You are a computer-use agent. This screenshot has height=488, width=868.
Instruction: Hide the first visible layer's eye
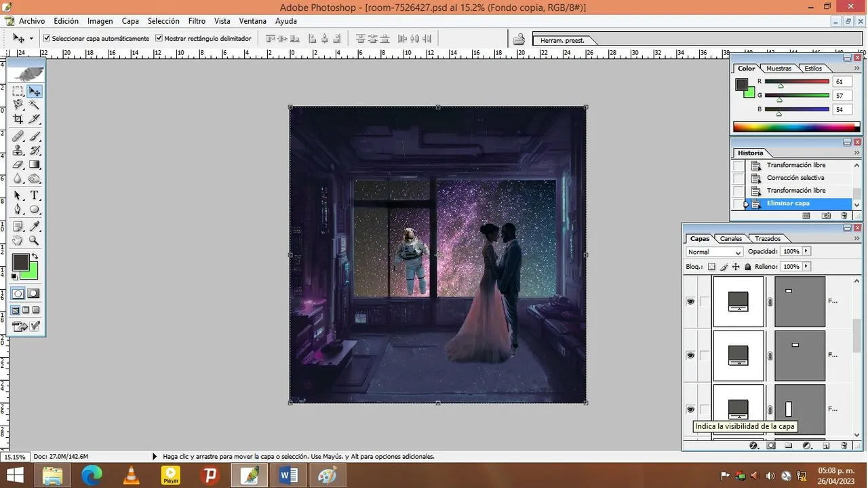click(690, 301)
